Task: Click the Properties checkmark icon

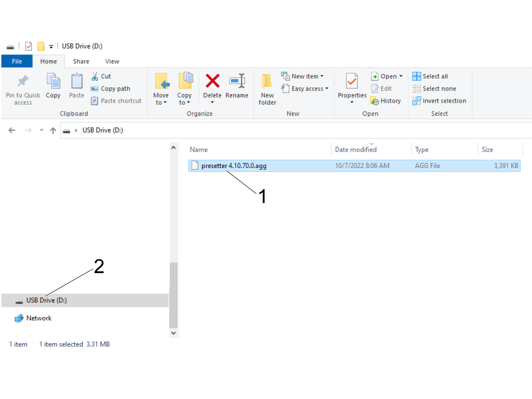Action: point(352,82)
